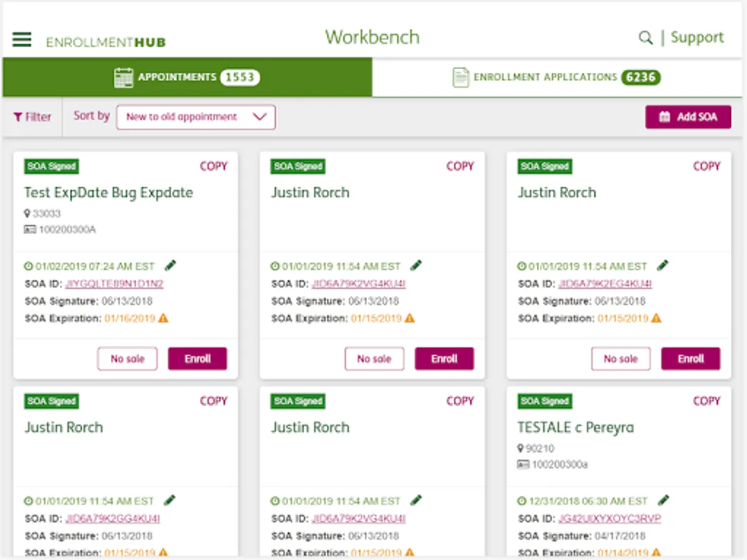
Task: Click the EnrollmentHub logo
Action: [106, 42]
